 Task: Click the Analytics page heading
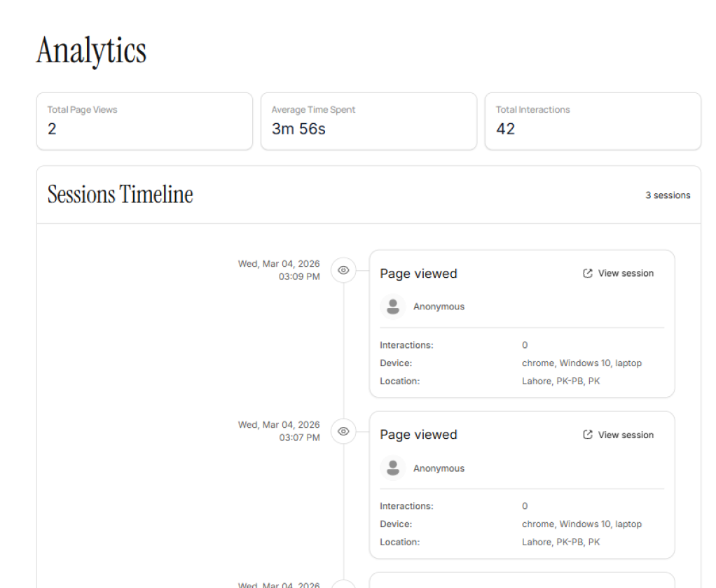pyautogui.click(x=92, y=51)
